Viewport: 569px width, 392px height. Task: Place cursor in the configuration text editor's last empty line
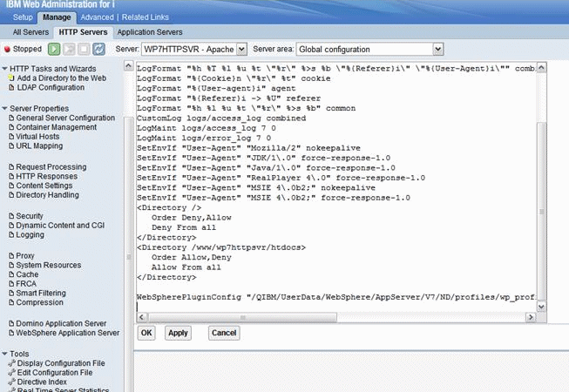click(335, 307)
